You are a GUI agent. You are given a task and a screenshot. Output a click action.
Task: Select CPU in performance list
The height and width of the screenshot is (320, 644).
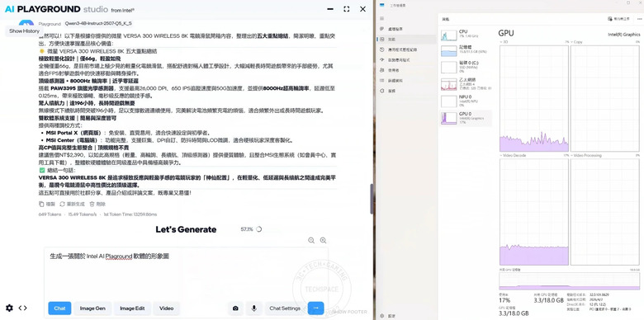coord(466,35)
